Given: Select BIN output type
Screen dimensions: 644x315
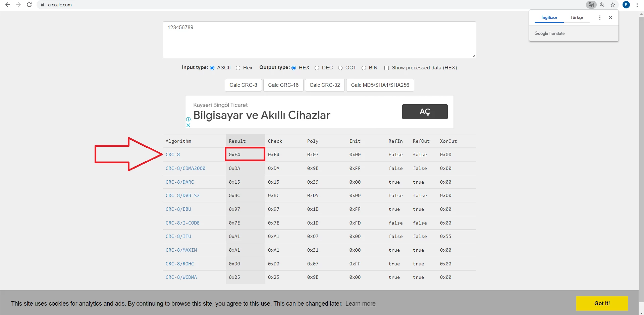Looking at the screenshot, I should pyautogui.click(x=364, y=68).
